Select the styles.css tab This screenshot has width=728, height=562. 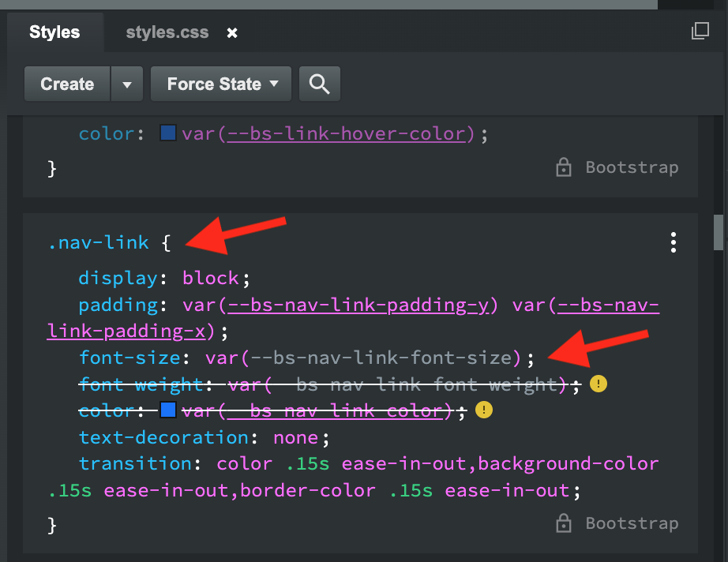point(166,32)
